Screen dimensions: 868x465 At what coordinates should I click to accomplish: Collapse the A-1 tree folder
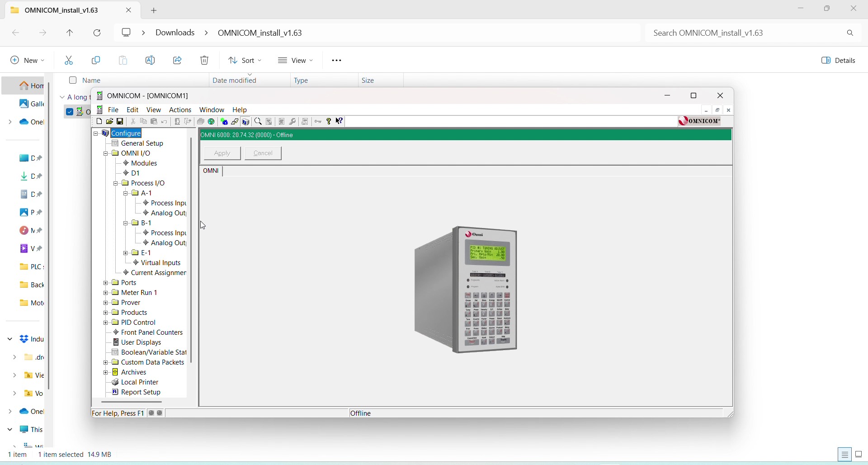pos(126,194)
